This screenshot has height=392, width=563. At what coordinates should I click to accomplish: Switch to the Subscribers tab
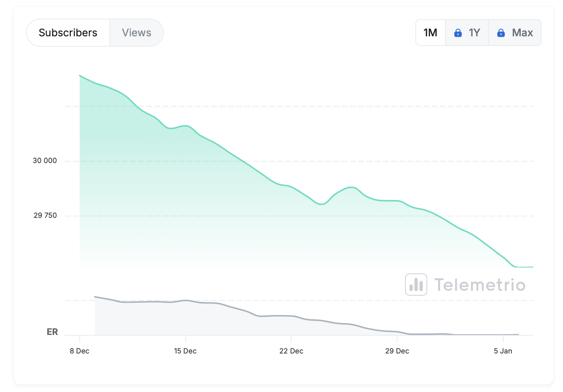point(68,33)
